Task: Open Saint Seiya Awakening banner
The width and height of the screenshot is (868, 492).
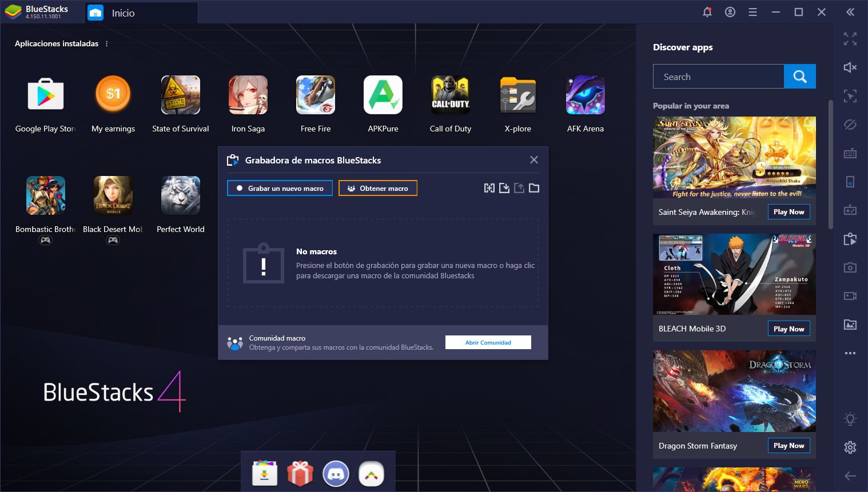Action: coord(734,157)
